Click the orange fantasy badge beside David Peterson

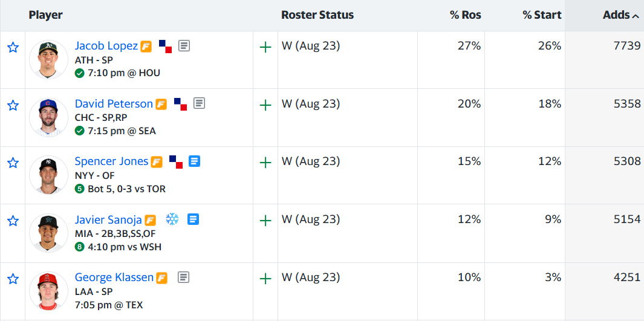click(161, 104)
